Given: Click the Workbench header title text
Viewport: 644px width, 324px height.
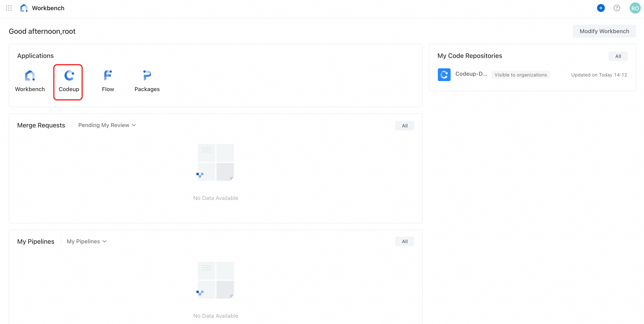Looking at the screenshot, I should pos(48,8).
